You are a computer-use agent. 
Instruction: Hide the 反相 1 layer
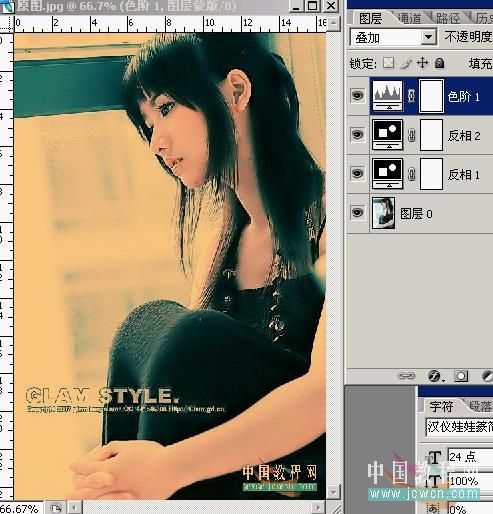click(x=357, y=173)
